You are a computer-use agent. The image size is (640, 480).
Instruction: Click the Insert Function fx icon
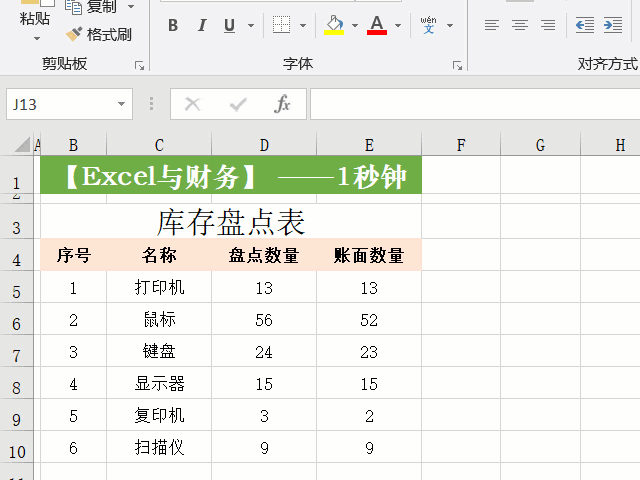tap(282, 104)
